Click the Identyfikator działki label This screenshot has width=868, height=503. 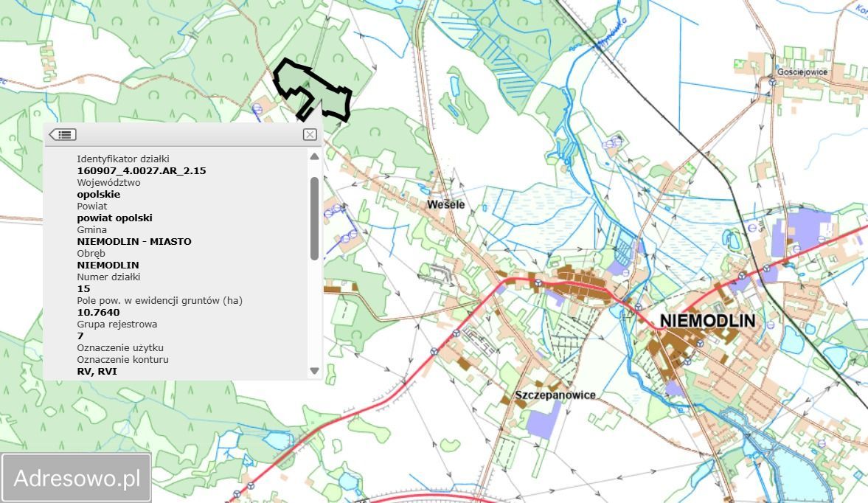[123, 159]
